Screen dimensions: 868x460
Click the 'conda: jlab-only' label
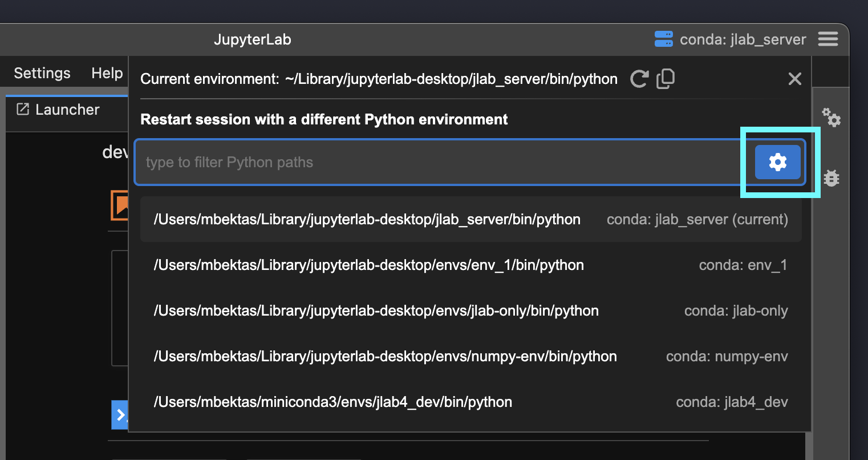[736, 310]
